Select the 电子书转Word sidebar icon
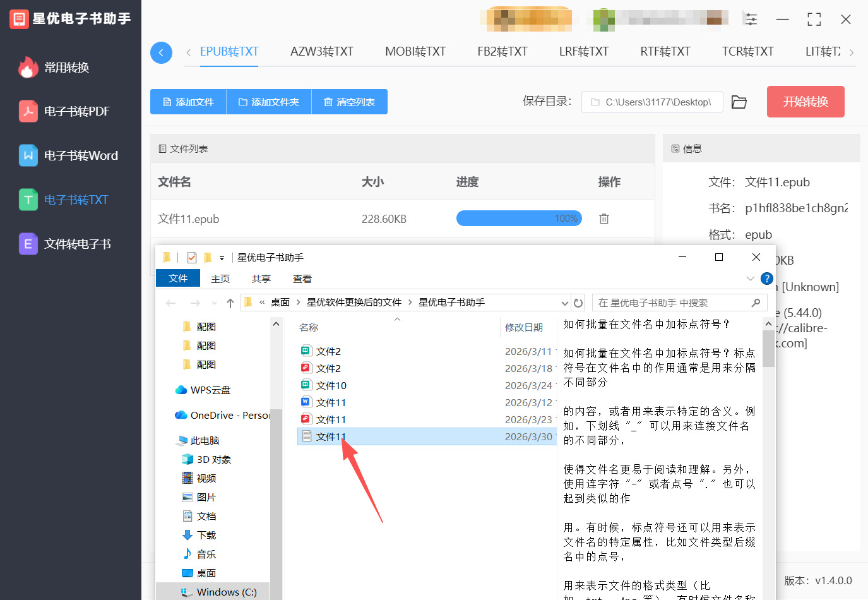This screenshot has height=600, width=868. [28, 156]
